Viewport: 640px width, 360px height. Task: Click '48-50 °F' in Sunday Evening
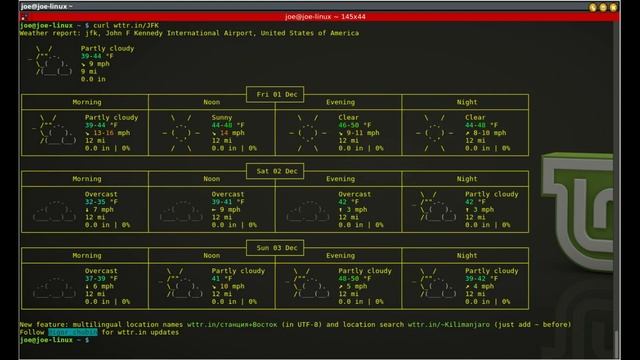pyautogui.click(x=355, y=278)
